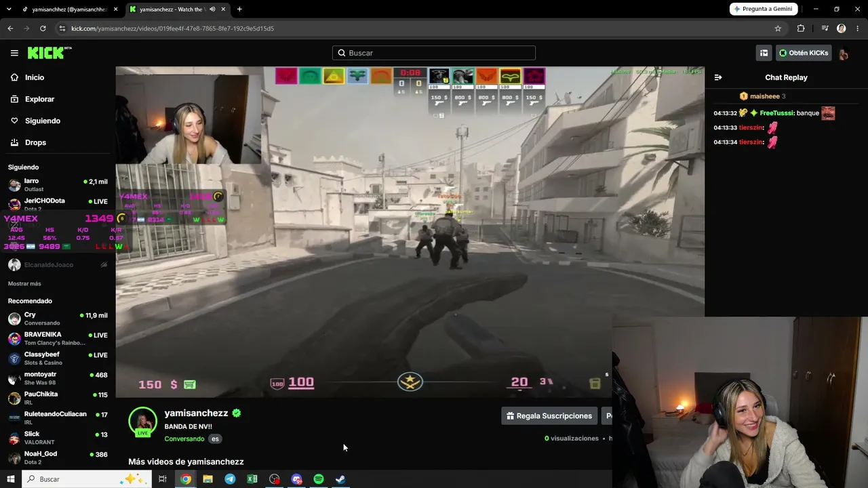The image size is (868, 488).
Task: Collapse the Chat Replay panel
Action: pyautogui.click(x=718, y=77)
